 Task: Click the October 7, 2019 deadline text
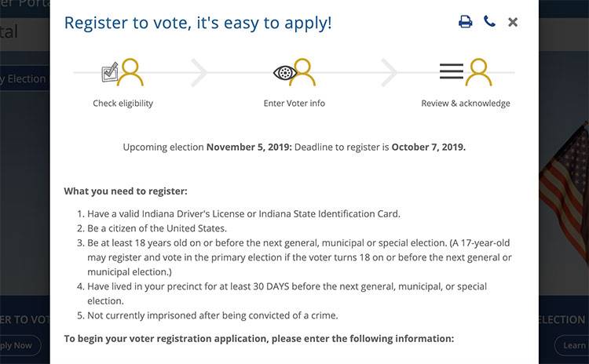coord(428,147)
